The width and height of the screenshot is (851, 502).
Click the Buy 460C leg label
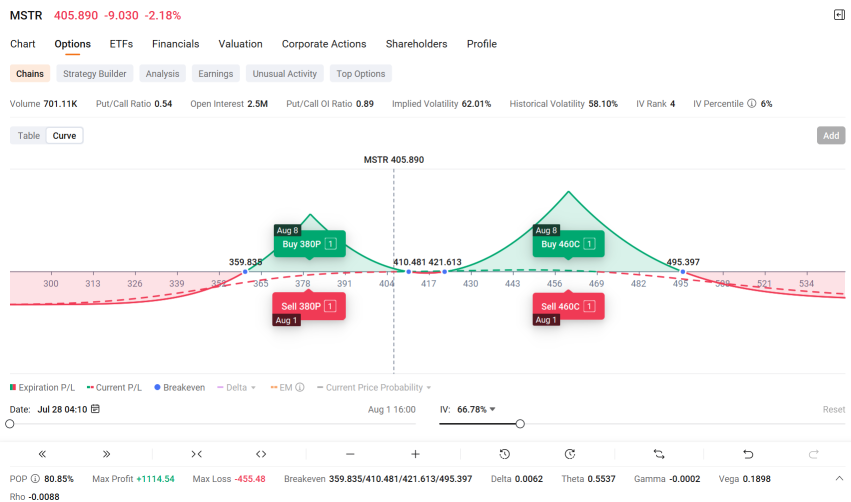[x=560, y=244]
